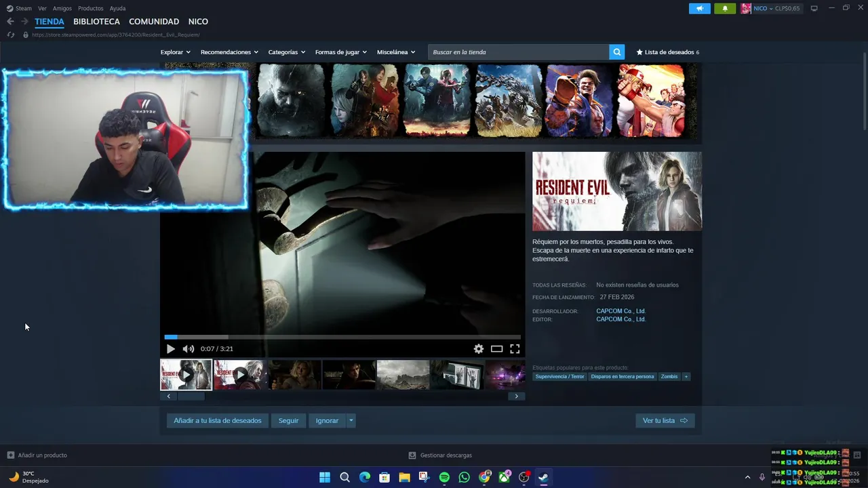The width and height of the screenshot is (868, 488).
Task: Reload the store page
Action: pos(10,35)
